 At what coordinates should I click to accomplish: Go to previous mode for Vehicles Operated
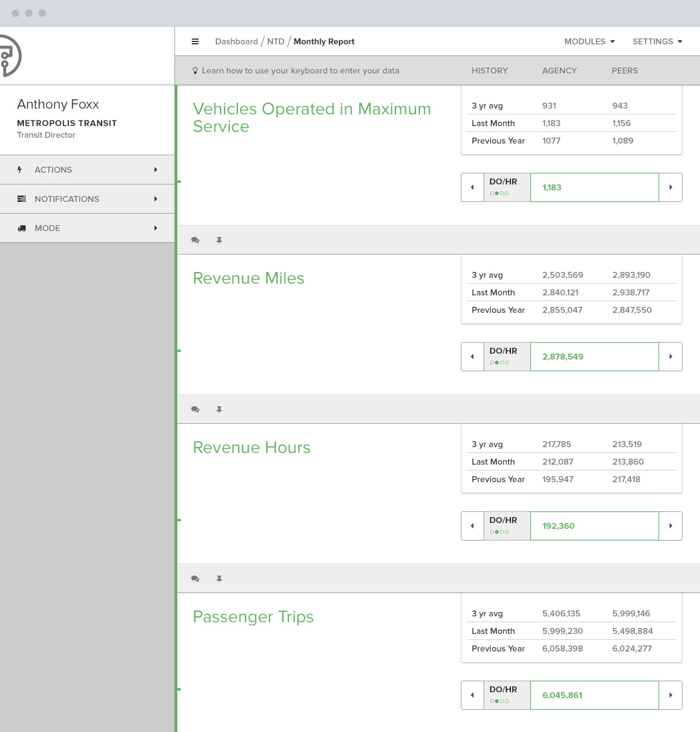click(473, 187)
